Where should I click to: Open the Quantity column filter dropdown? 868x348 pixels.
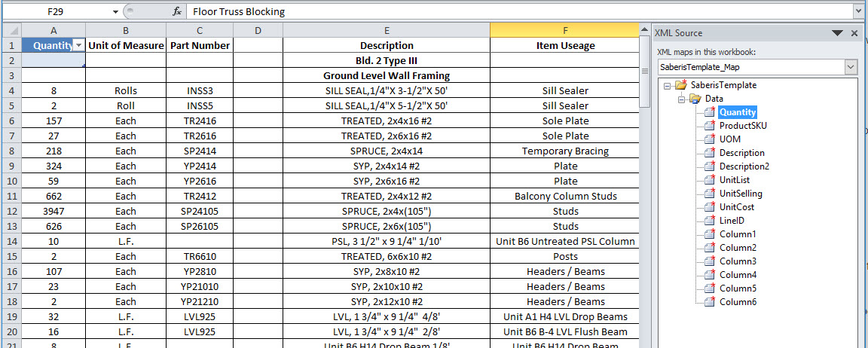coord(78,46)
